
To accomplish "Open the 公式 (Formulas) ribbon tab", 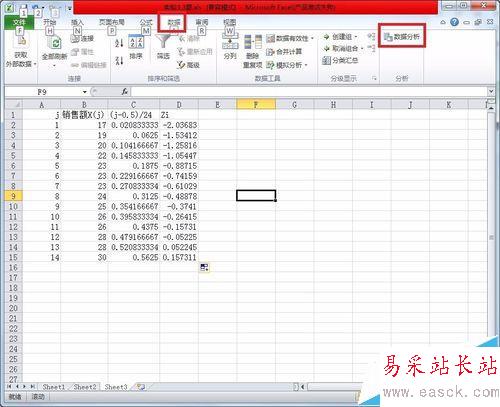I will tap(146, 22).
